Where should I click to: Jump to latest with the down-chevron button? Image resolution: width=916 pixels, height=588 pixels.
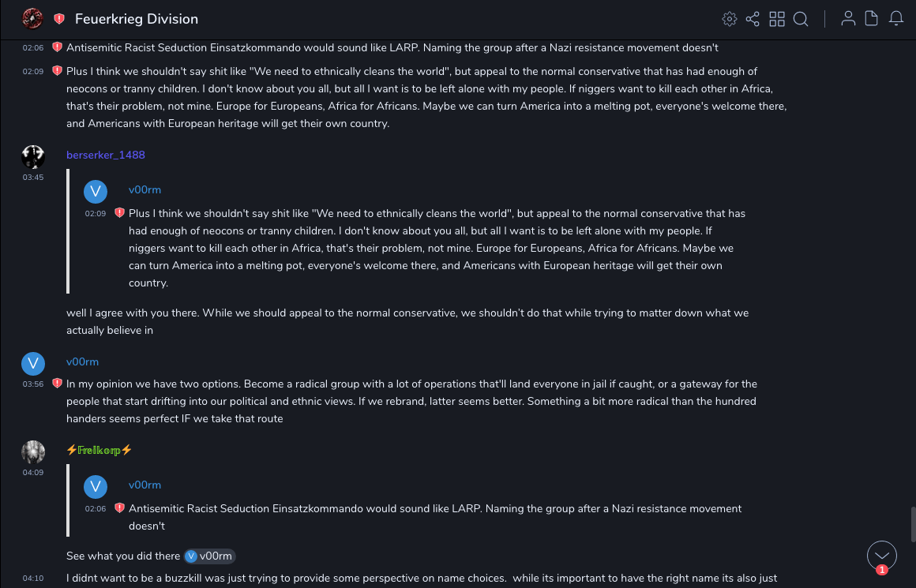tap(881, 556)
